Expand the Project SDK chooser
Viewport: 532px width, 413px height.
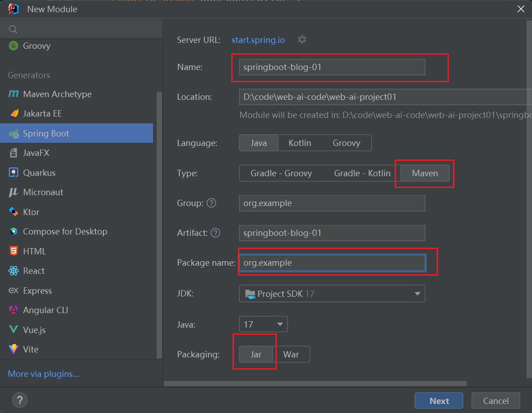pos(332,293)
